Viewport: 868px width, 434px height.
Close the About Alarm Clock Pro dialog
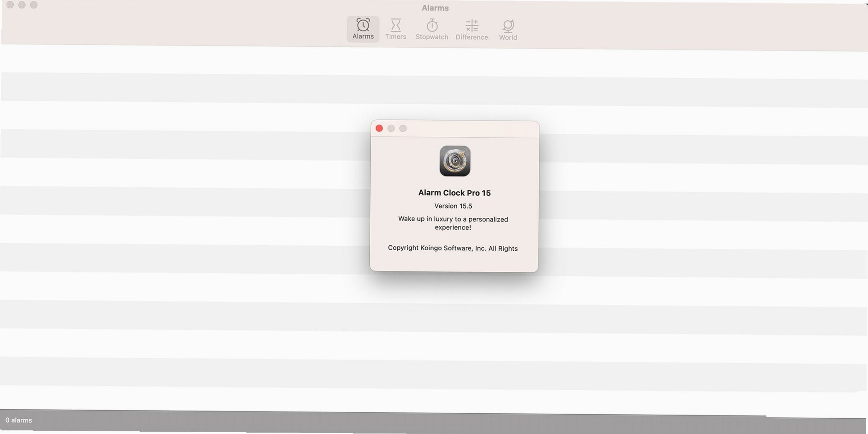(x=379, y=128)
